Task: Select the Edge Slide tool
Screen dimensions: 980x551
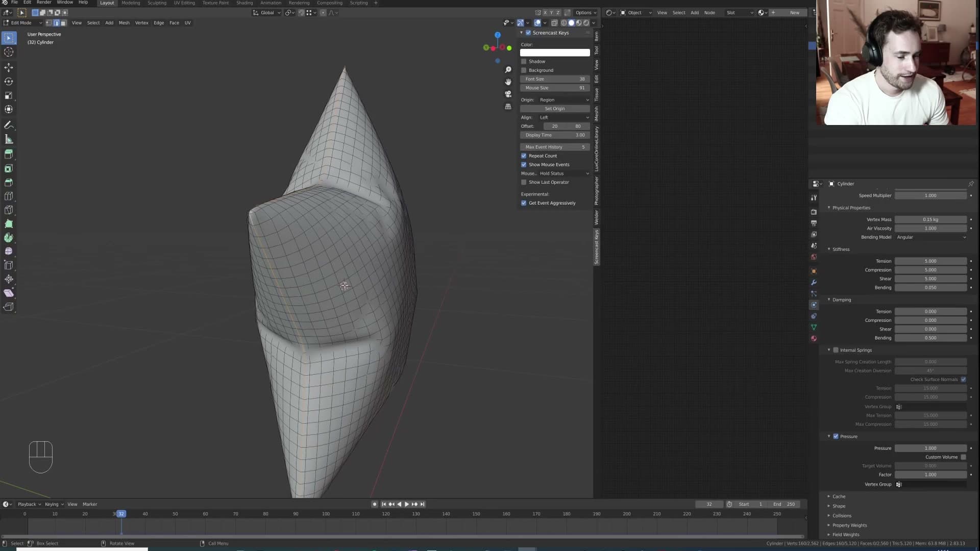Action: (9, 265)
